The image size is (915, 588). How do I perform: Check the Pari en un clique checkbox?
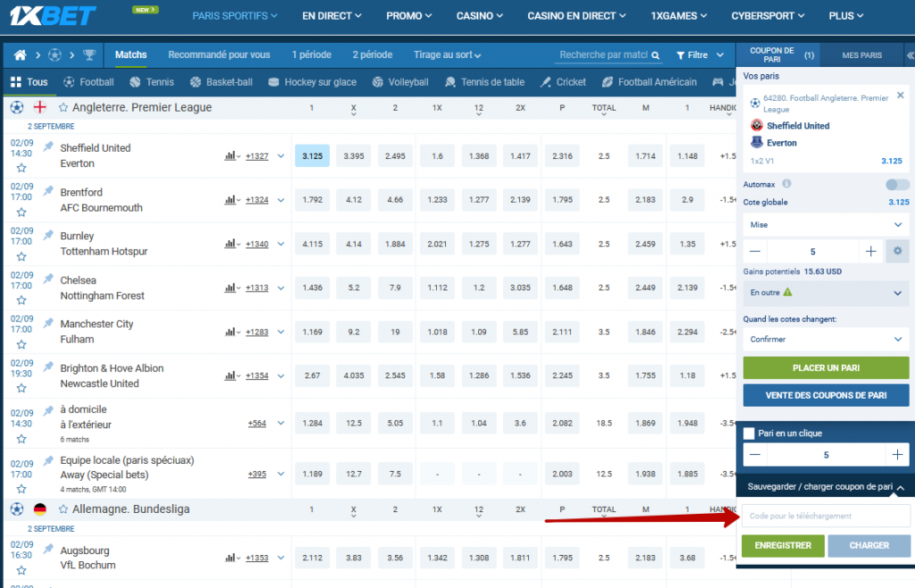(x=750, y=433)
